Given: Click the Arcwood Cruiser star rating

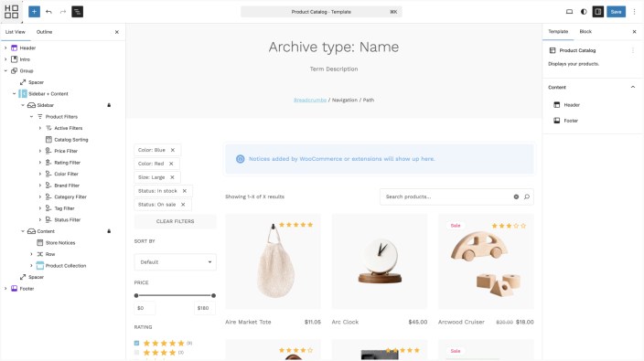Looking at the screenshot, I should pyautogui.click(x=509, y=226).
